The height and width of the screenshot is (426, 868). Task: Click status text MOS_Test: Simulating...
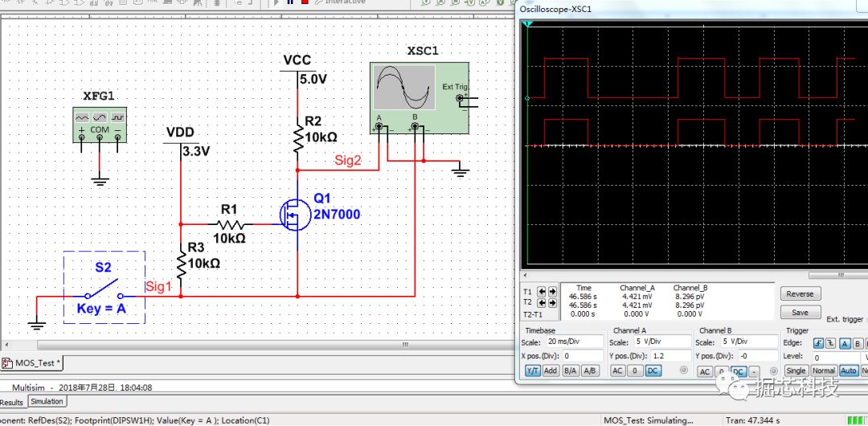point(648,420)
